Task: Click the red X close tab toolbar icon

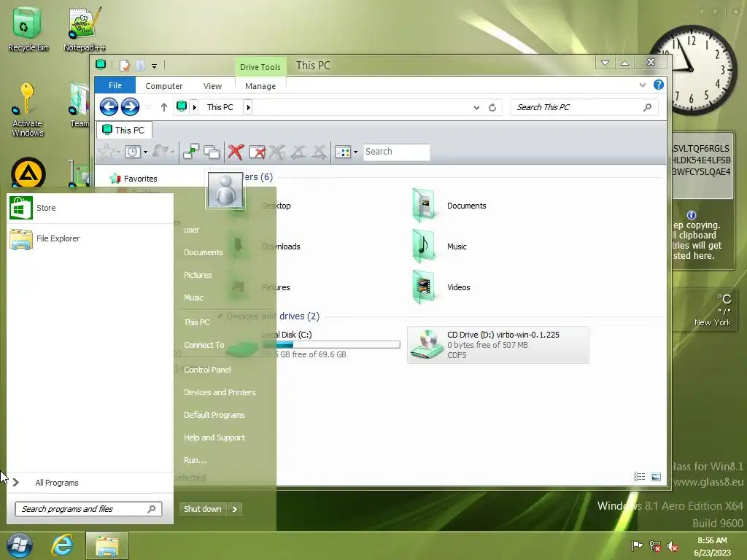Action: pyautogui.click(x=236, y=152)
